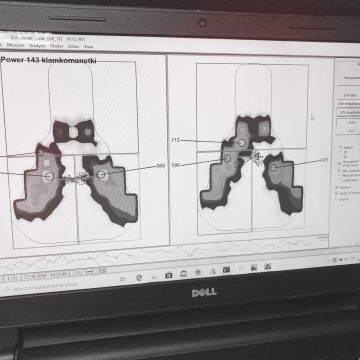Open the Measure menu in the menu bar
This screenshot has width=360, height=360.
[15, 45]
